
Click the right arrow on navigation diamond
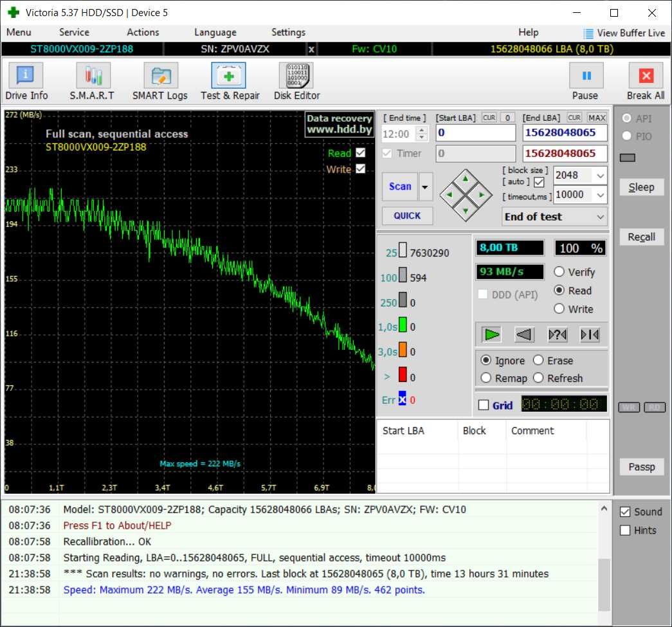tap(482, 195)
